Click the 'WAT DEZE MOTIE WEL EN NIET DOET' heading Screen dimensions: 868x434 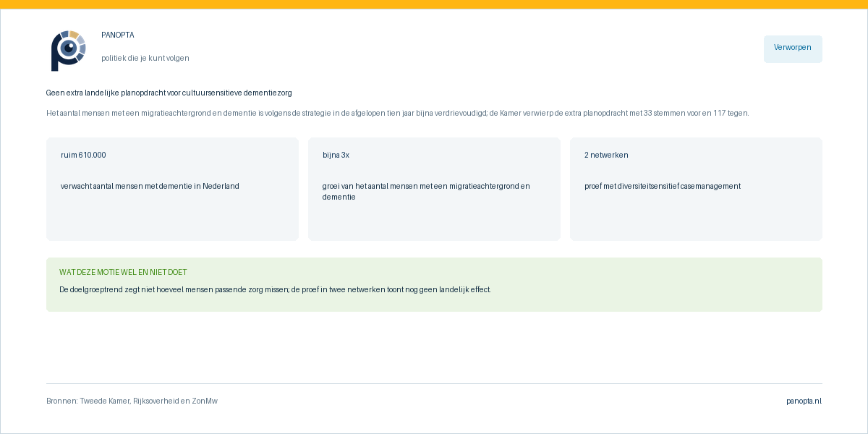[x=123, y=273]
